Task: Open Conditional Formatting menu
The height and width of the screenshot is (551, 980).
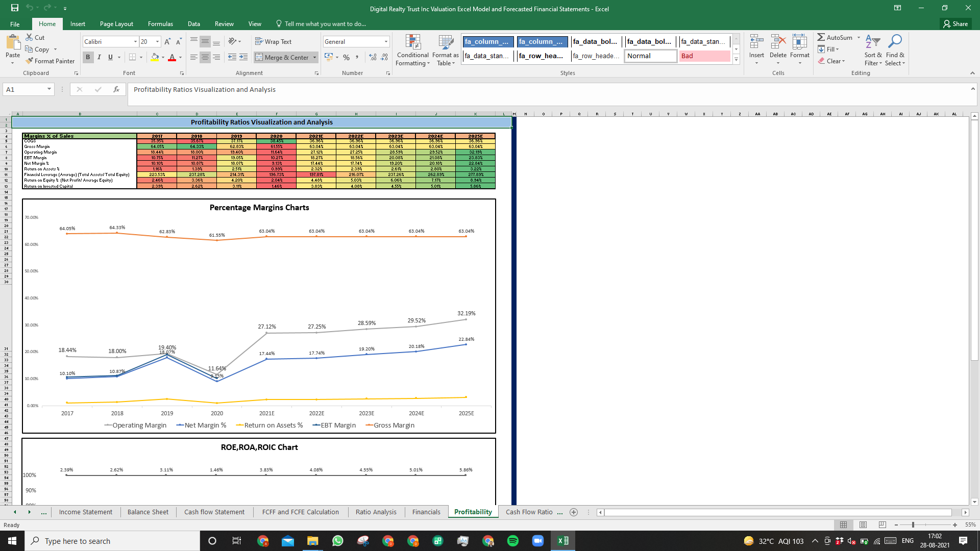Action: point(413,50)
